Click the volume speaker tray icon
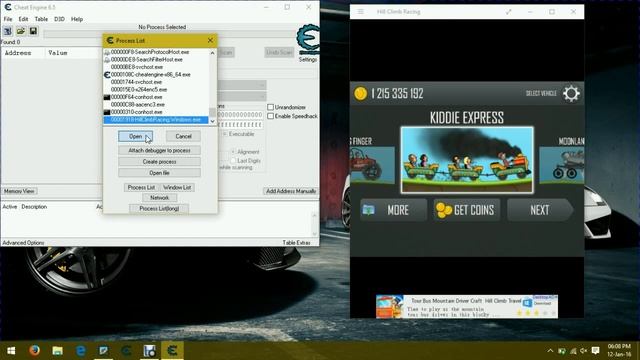 (x=584, y=351)
